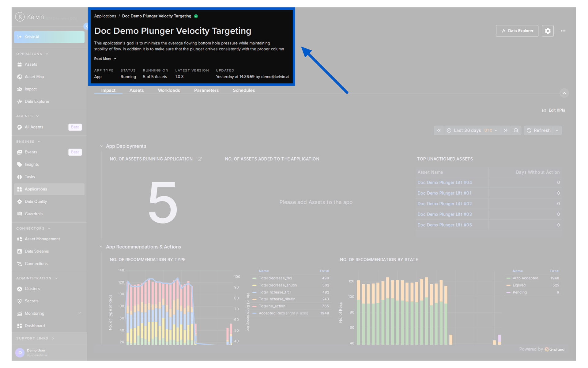Refresh the dashboard data
The height and width of the screenshot is (368, 588).
click(539, 130)
